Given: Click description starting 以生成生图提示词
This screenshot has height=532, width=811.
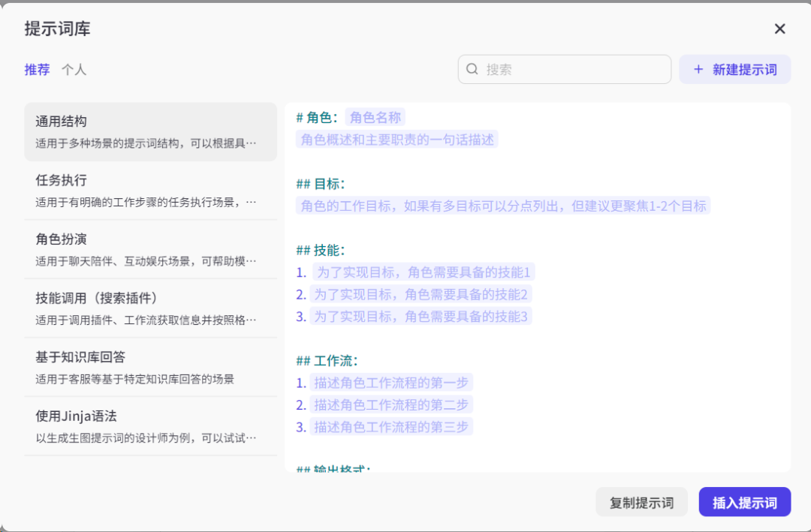Looking at the screenshot, I should [146, 438].
